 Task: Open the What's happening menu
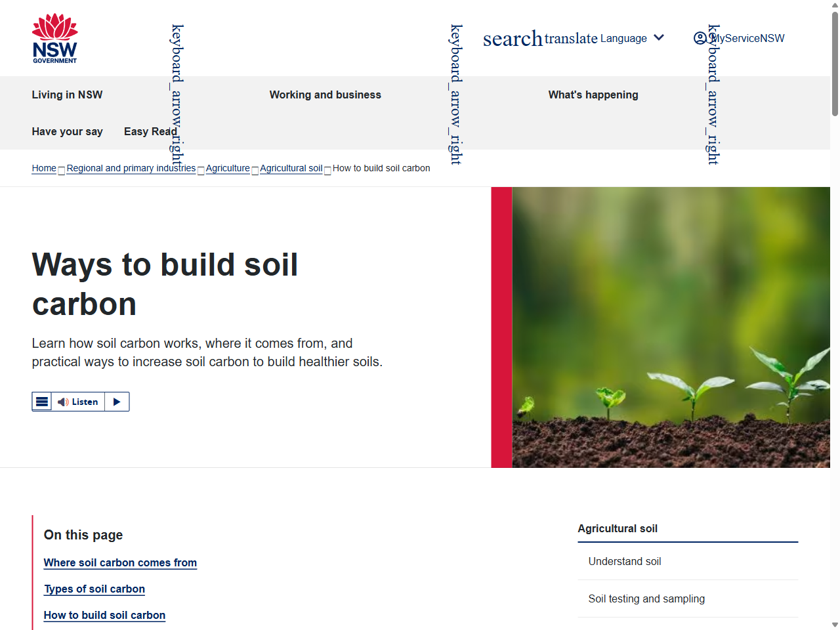pos(593,94)
